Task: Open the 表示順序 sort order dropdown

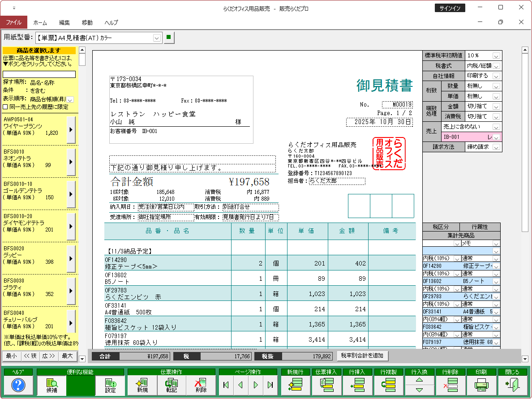Action: click(x=70, y=99)
